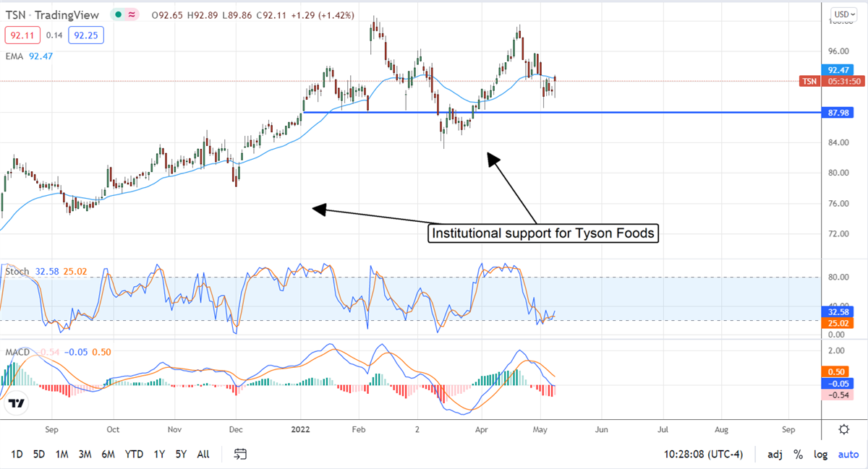Select the 5Y time range
This screenshot has width=868, height=469.
click(x=181, y=455)
